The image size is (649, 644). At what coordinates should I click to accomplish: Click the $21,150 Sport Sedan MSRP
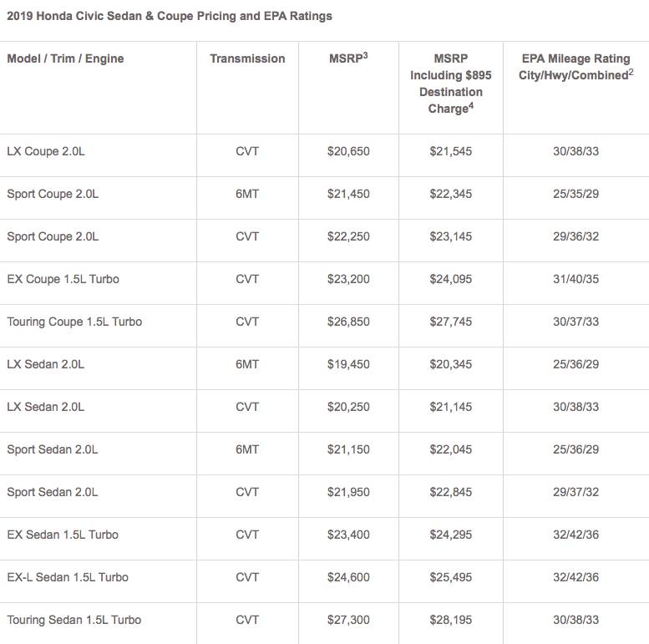(348, 449)
